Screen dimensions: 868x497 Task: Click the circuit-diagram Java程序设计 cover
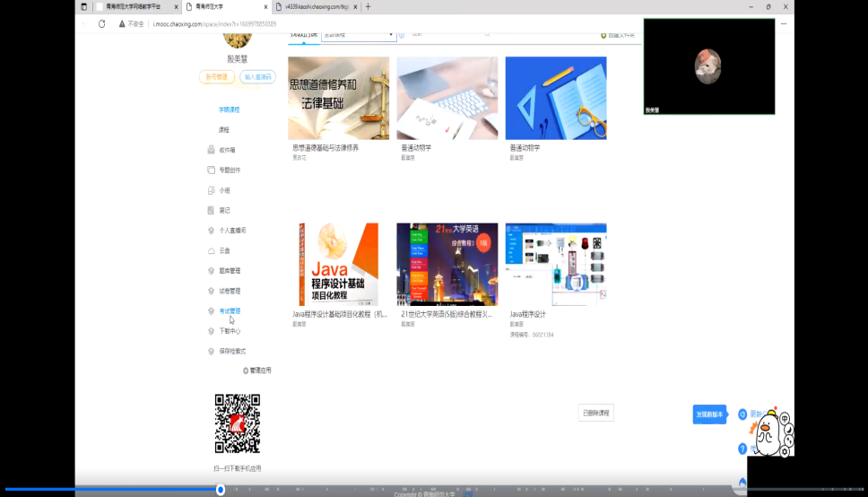[x=556, y=265]
